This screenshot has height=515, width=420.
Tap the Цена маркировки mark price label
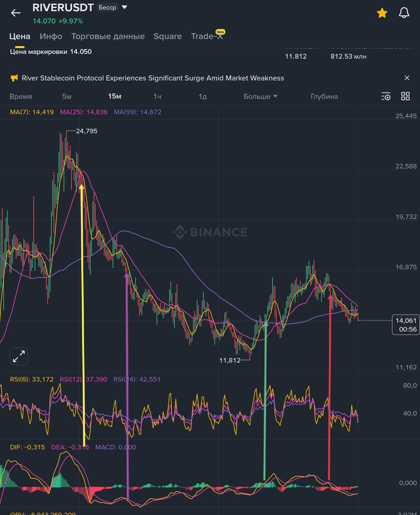click(x=39, y=52)
